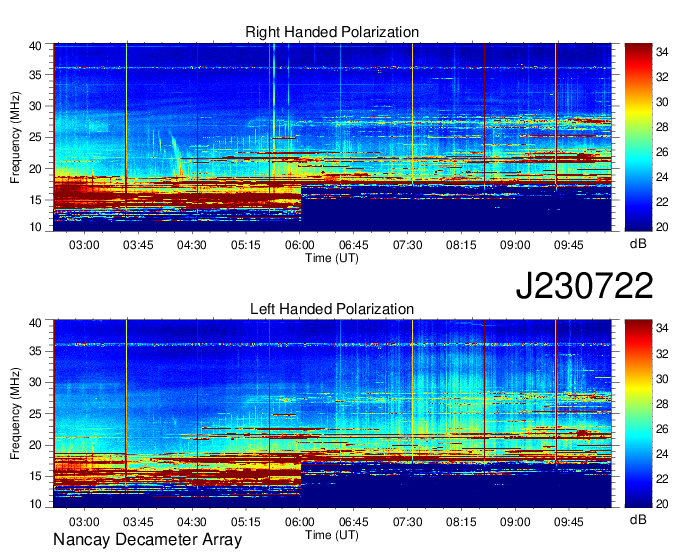This screenshot has height=552, width=680.
Task: Click the 06:45 time tick in bottom panel
Action: pyautogui.click(x=353, y=522)
